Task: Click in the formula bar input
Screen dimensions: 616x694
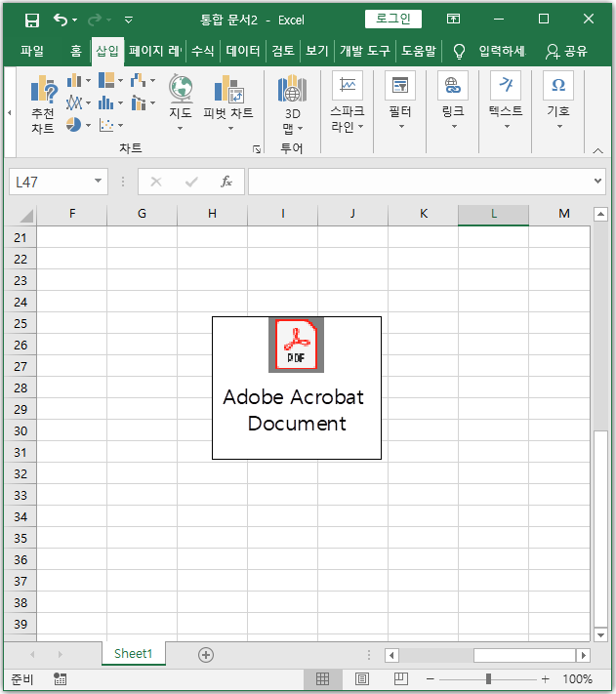Action: pyautogui.click(x=421, y=182)
